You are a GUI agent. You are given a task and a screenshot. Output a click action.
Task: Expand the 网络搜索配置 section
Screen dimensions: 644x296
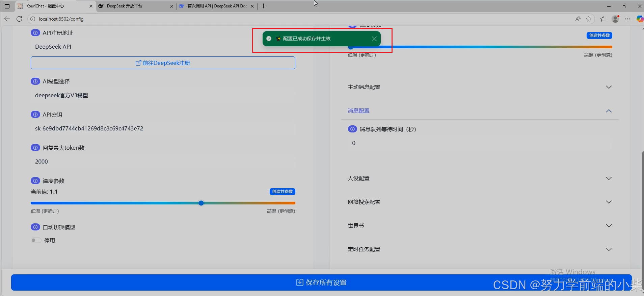click(480, 202)
